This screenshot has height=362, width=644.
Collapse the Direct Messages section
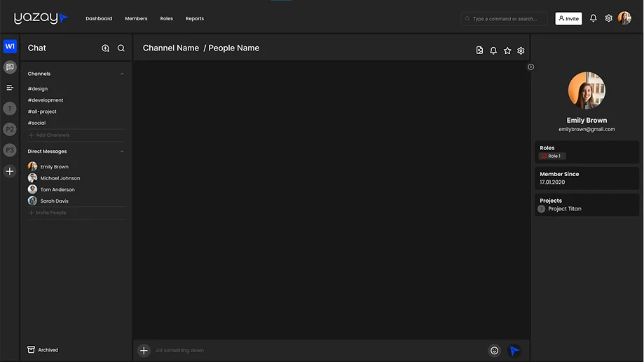[122, 152]
